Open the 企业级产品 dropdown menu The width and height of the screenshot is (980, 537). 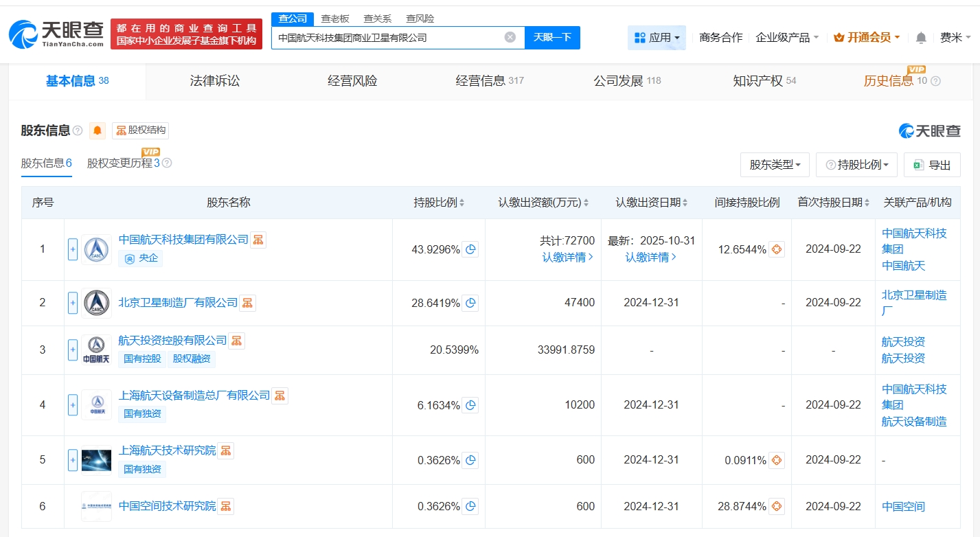click(x=787, y=37)
